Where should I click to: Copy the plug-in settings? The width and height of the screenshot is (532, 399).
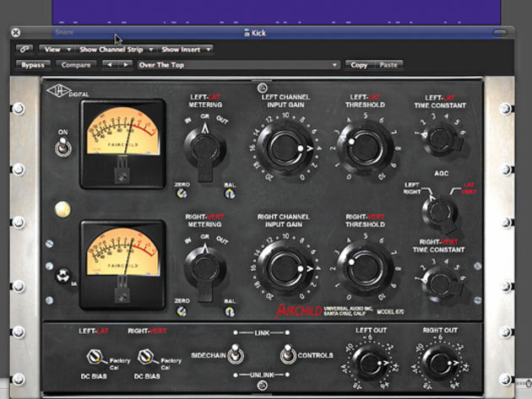[x=359, y=65]
